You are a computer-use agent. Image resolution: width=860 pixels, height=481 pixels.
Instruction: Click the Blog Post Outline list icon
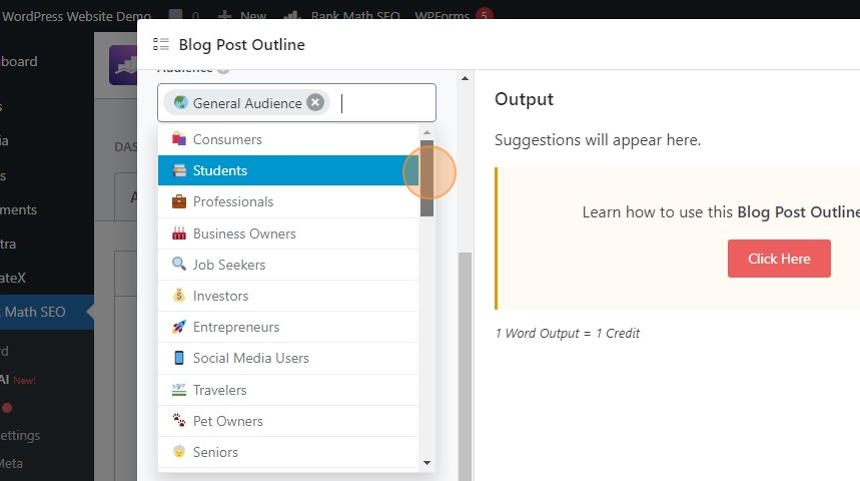click(161, 44)
